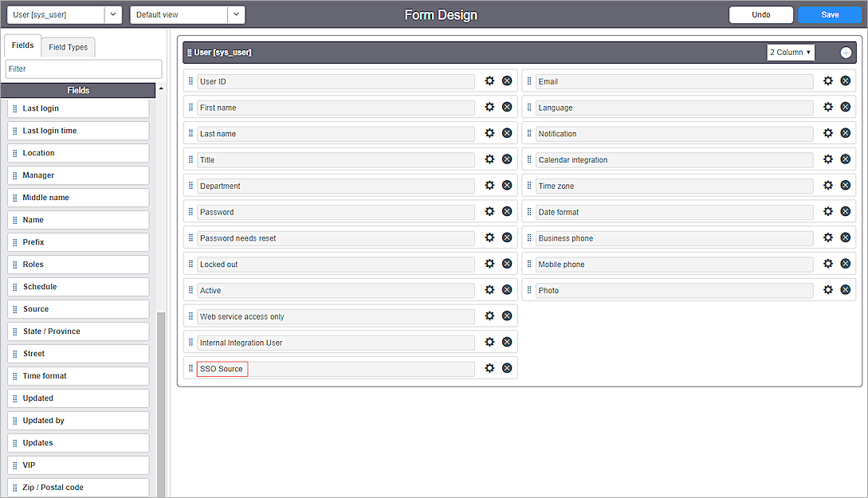Save the form design
This screenshot has height=498, width=868.
coord(830,14)
